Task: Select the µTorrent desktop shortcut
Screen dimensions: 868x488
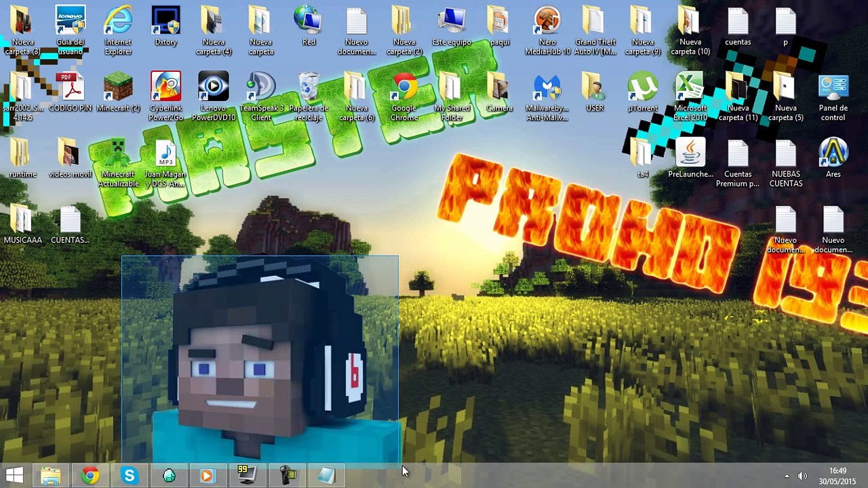Action: [x=643, y=92]
